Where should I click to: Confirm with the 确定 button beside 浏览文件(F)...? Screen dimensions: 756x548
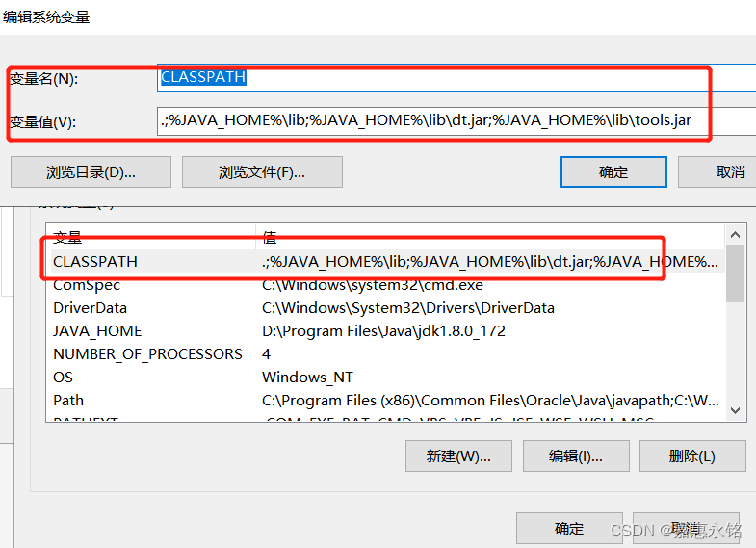[x=613, y=172]
